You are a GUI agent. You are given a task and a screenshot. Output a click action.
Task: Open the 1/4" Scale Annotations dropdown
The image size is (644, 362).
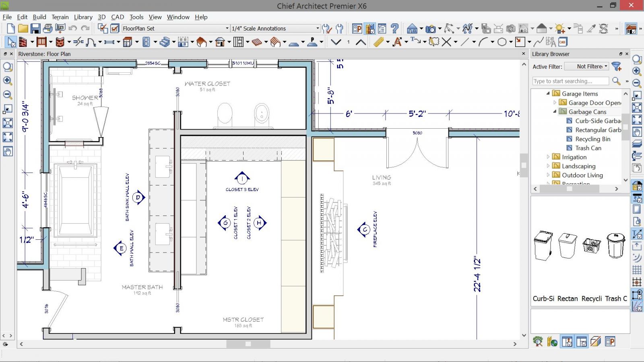(318, 29)
